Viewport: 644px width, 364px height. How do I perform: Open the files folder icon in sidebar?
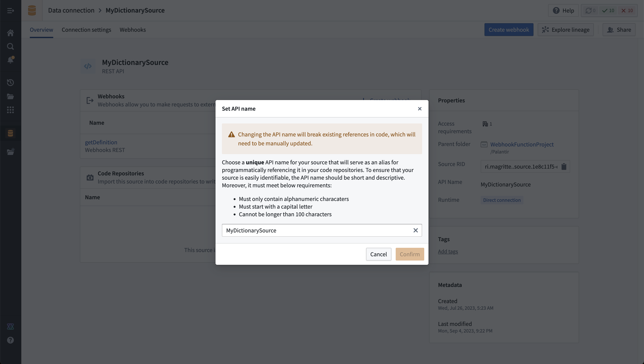[x=10, y=96]
